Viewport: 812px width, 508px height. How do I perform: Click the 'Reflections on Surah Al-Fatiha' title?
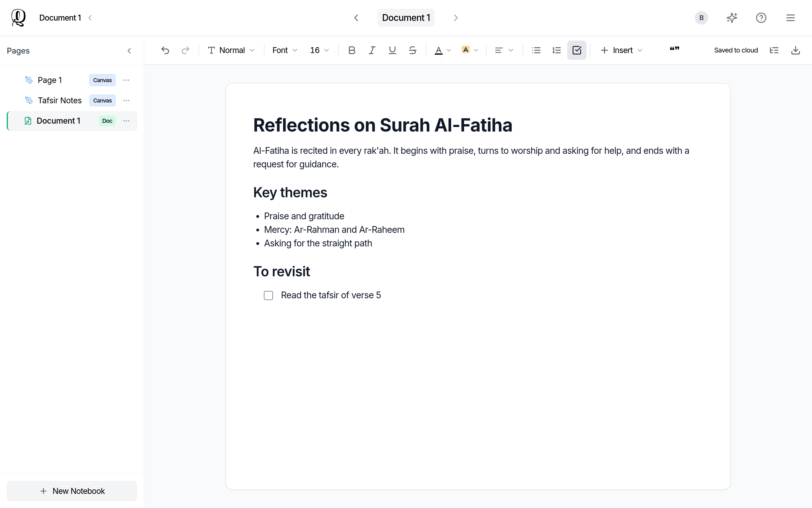pyautogui.click(x=383, y=125)
